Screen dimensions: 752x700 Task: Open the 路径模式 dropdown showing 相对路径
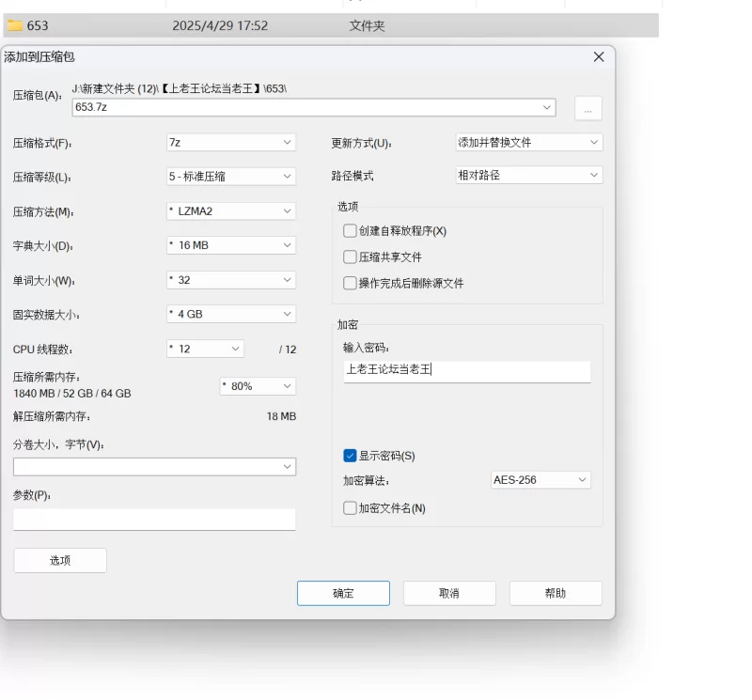(x=529, y=175)
